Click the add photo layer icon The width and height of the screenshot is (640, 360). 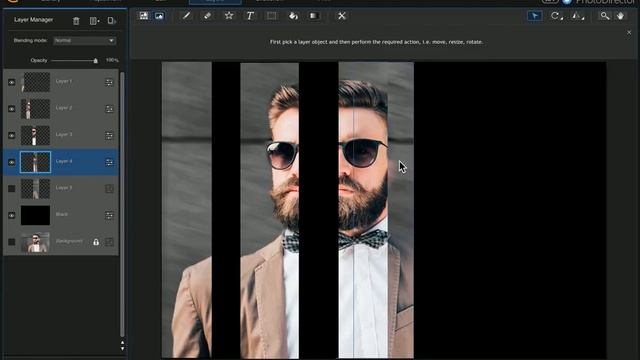point(144,16)
